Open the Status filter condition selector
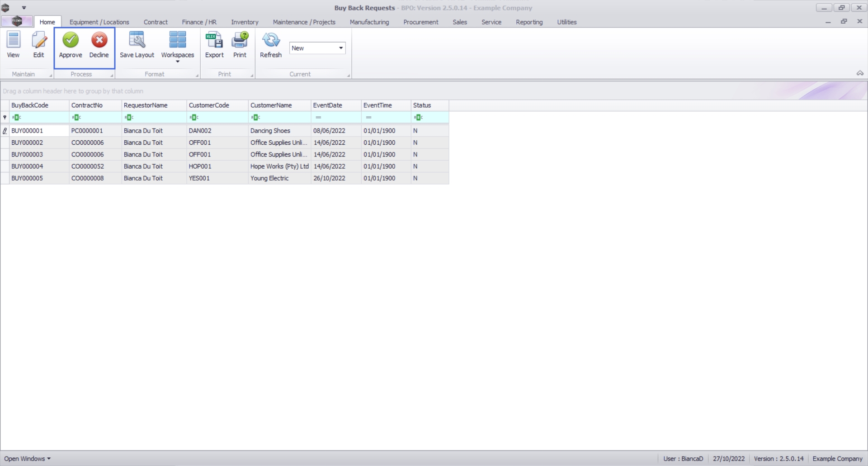This screenshot has height=466, width=868. 418,118
